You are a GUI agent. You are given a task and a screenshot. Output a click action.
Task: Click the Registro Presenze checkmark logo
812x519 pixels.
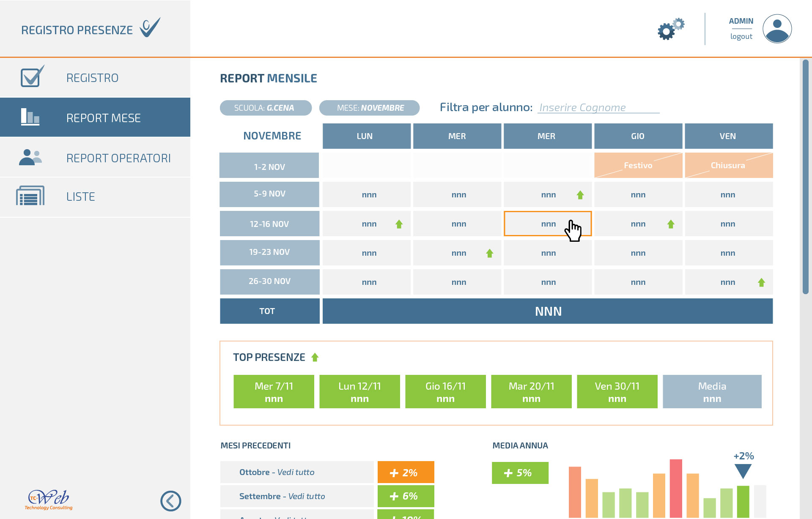150,27
